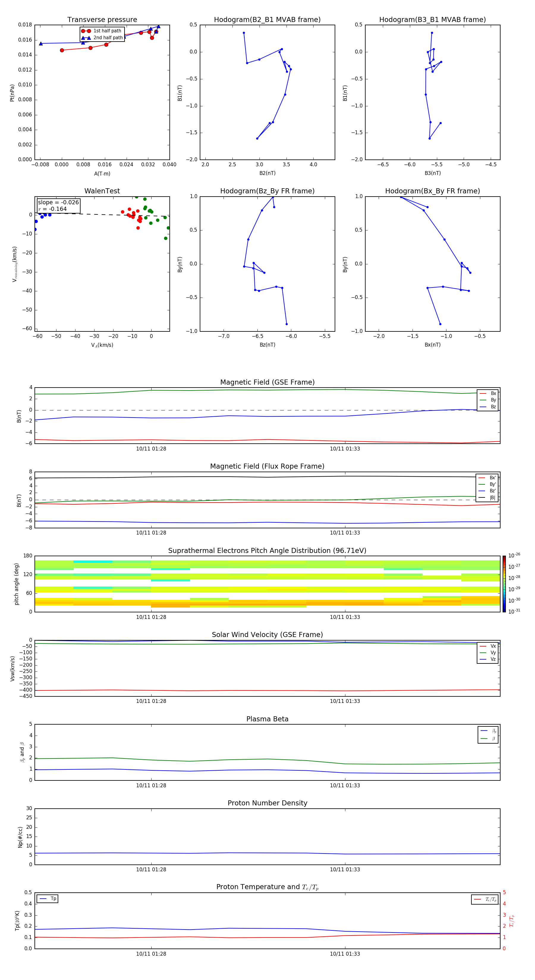Click the 'V_remaining(km/s)' y-axis label

click(15, 264)
